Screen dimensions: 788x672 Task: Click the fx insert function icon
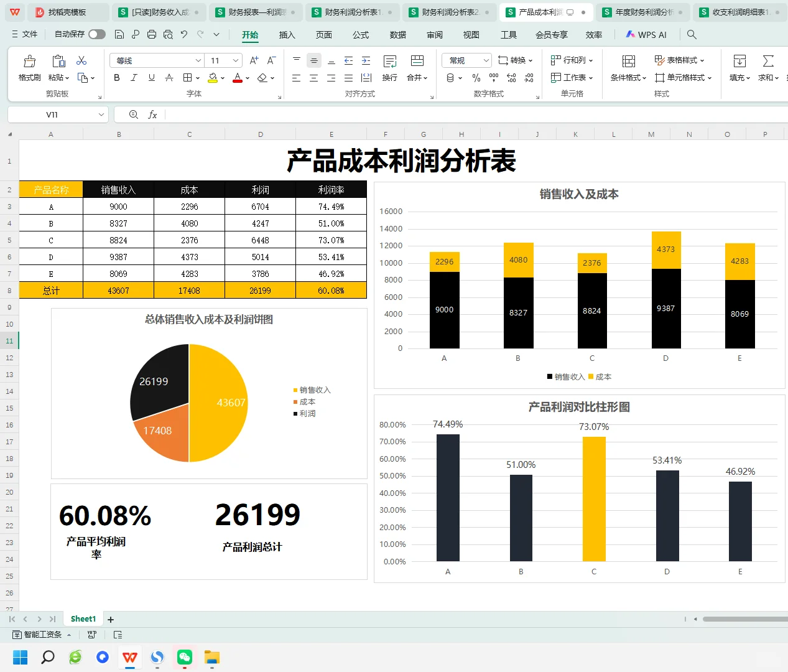(152, 114)
